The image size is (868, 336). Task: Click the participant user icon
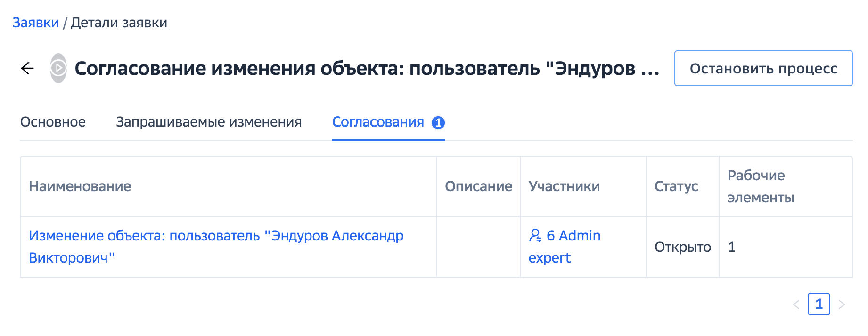point(535,235)
